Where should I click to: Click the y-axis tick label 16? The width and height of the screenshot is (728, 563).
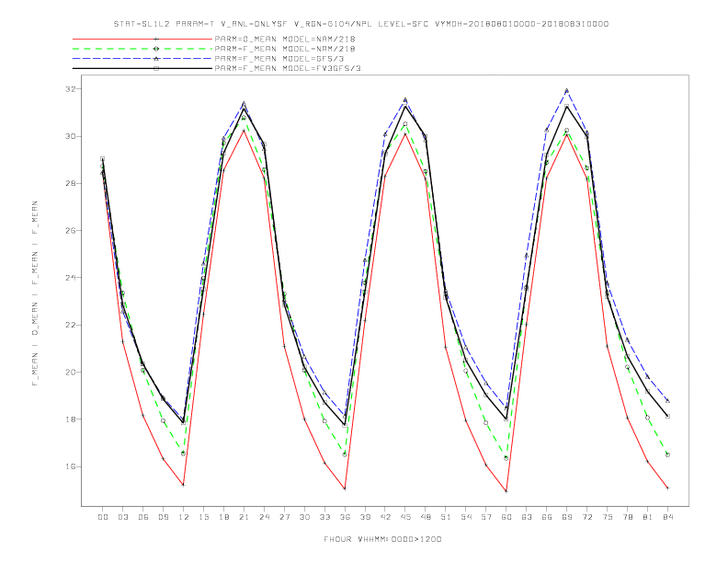point(71,466)
